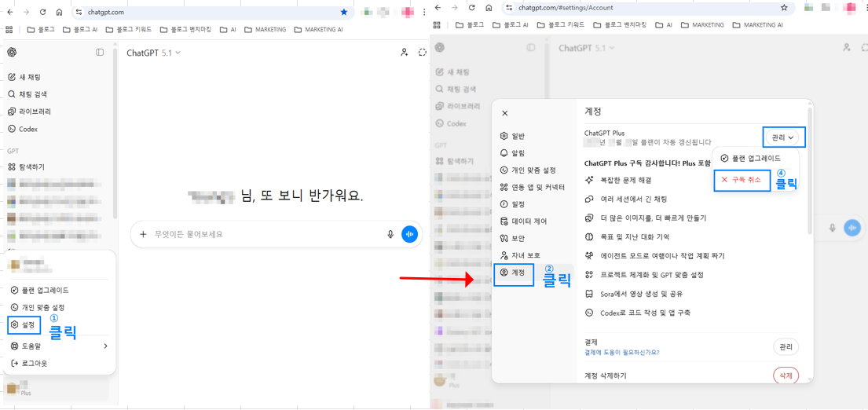Viewport: 868px width, 410px height.
Task: Open 라이브러리 in the left window sidebar
Action: (29, 112)
